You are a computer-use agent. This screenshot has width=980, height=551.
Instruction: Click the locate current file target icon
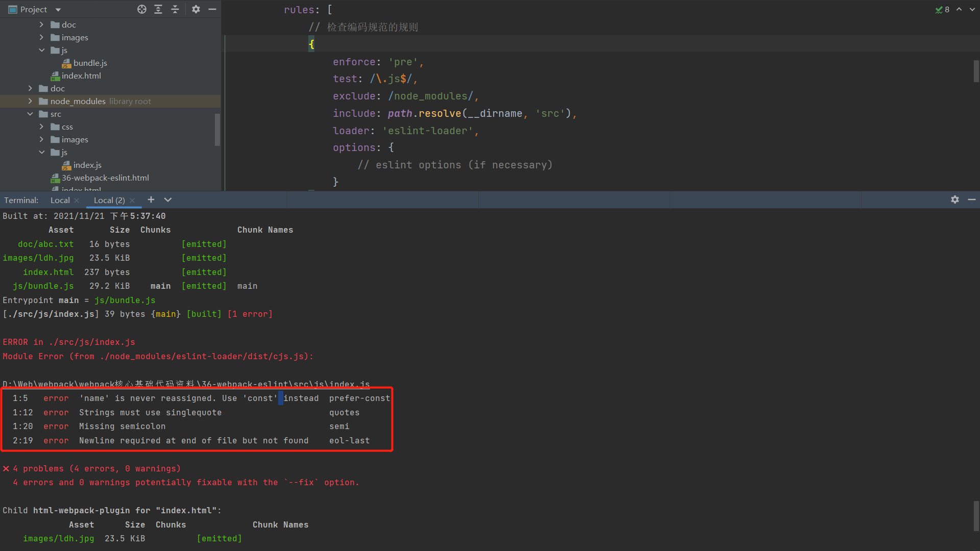142,9
